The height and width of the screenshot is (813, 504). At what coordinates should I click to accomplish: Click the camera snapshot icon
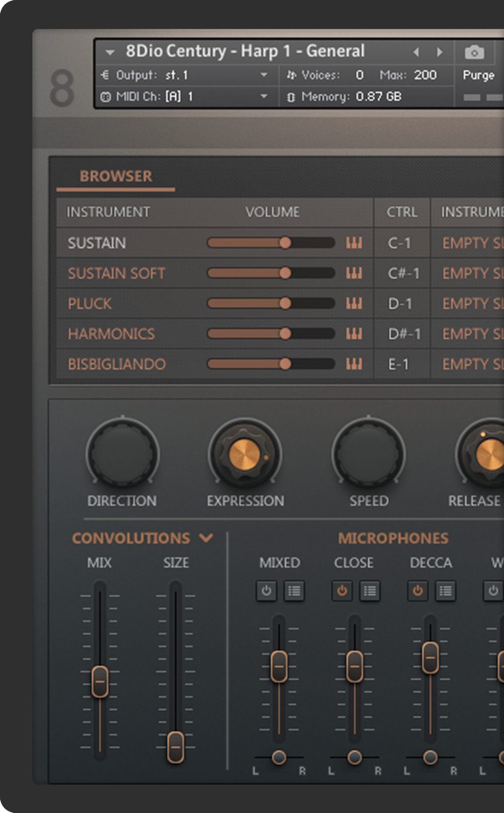click(474, 53)
